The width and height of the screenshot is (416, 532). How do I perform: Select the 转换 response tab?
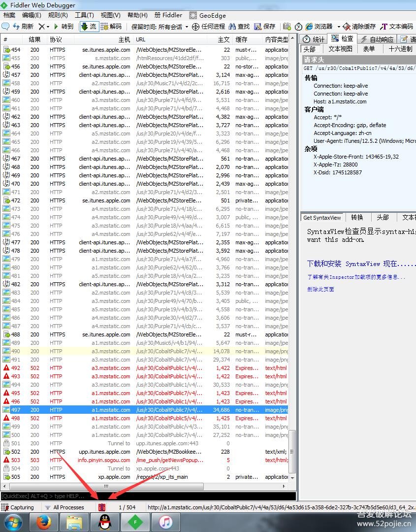(x=357, y=218)
